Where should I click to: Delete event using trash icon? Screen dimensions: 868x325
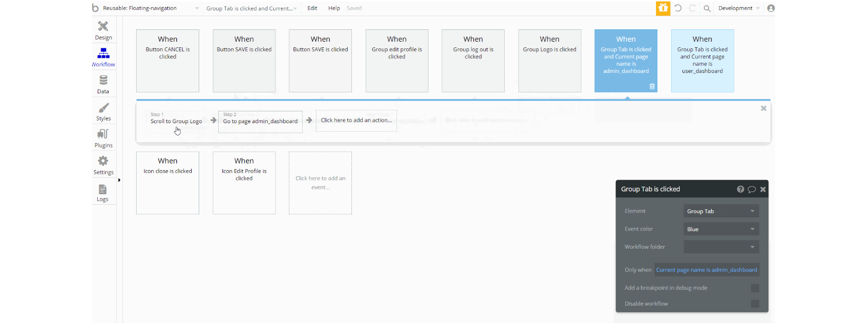tap(652, 86)
